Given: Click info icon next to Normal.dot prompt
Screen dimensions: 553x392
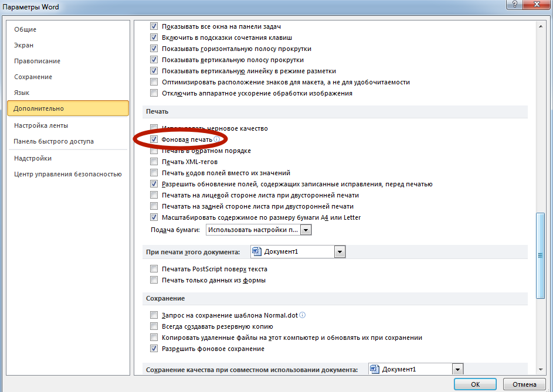Looking at the screenshot, I should [302, 315].
